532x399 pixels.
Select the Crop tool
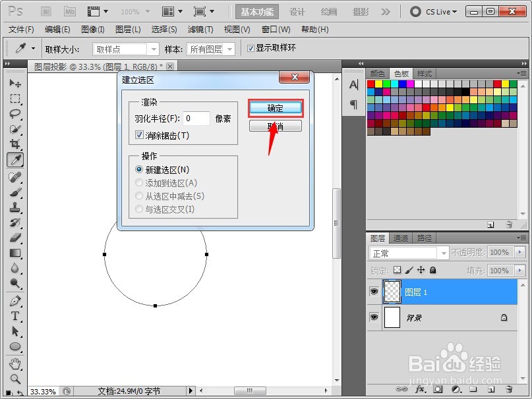tap(15, 144)
